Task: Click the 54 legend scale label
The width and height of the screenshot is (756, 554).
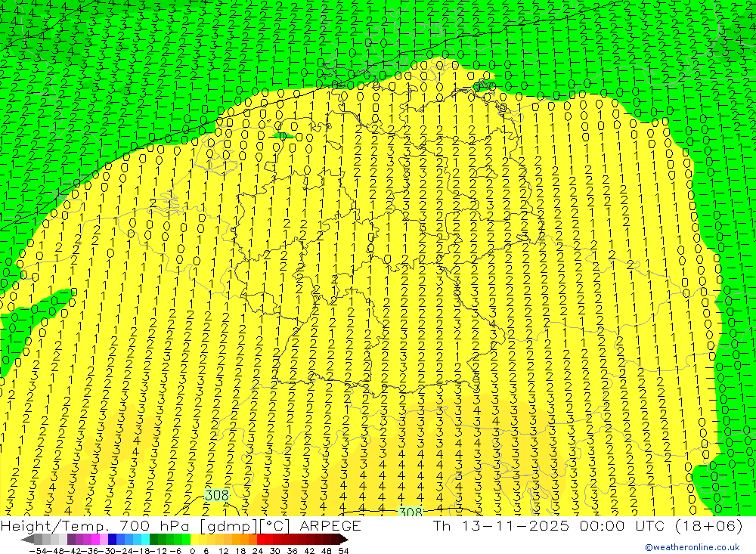Action: click(x=343, y=551)
